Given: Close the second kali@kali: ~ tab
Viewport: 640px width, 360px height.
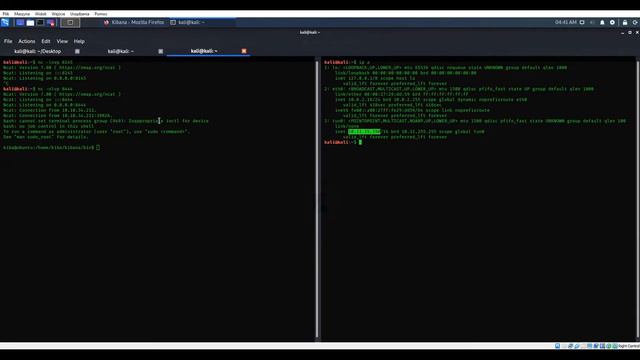Looking at the screenshot, I should click(x=160, y=51).
